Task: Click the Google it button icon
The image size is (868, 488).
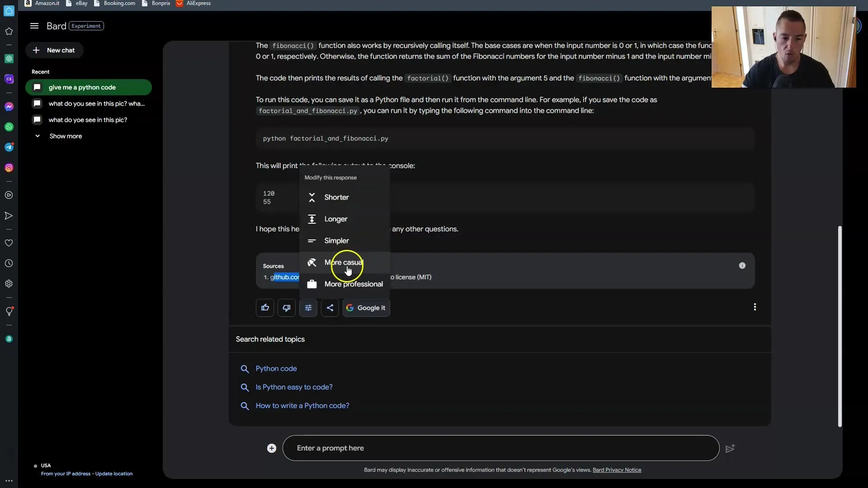Action: point(349,307)
